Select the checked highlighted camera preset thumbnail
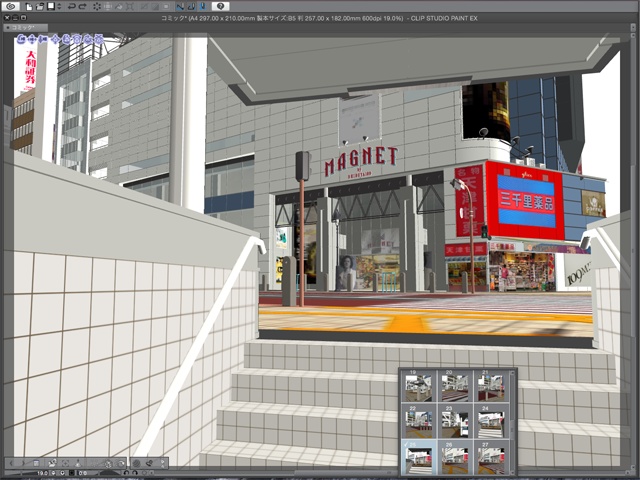The height and width of the screenshot is (480, 640). click(419, 457)
